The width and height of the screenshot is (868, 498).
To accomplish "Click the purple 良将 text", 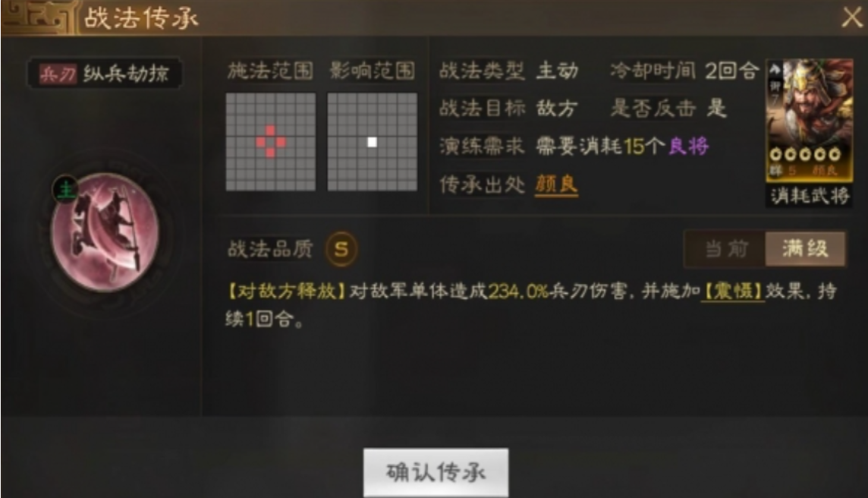I will coord(689,147).
